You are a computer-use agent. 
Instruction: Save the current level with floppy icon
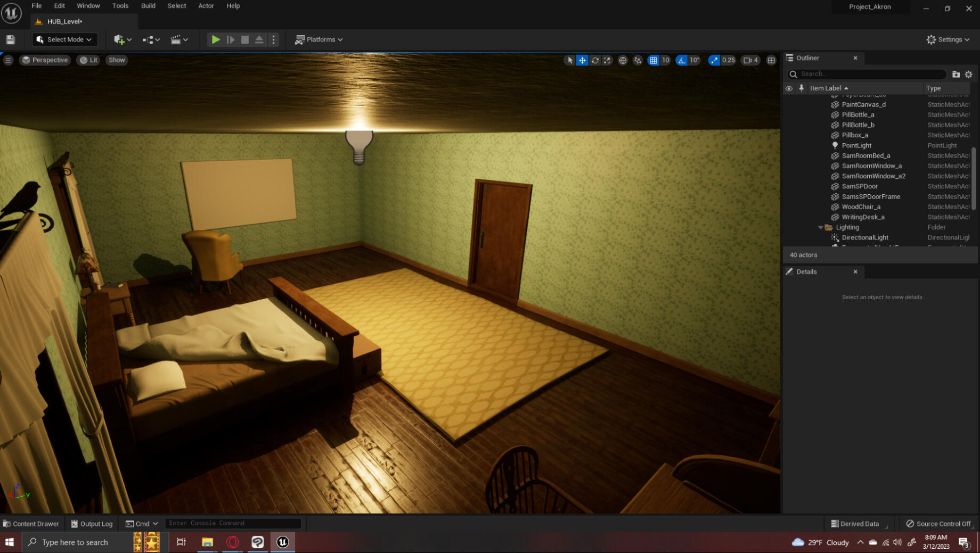click(10, 39)
